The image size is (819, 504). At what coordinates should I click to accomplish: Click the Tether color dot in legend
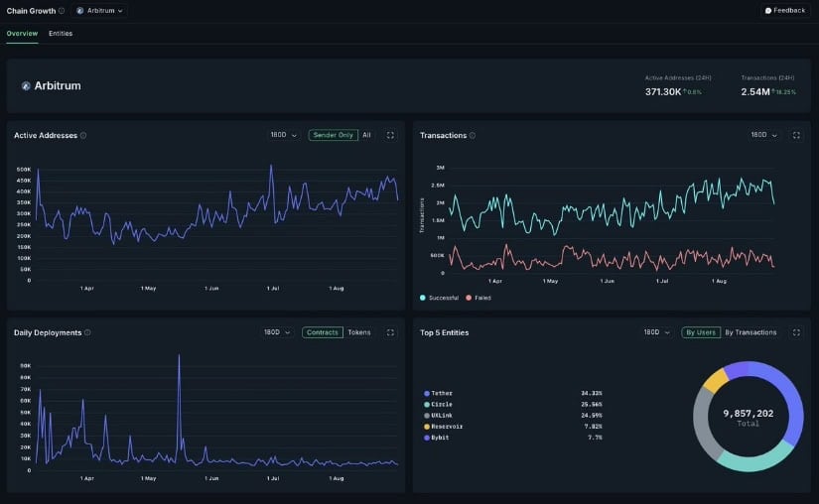click(427, 394)
